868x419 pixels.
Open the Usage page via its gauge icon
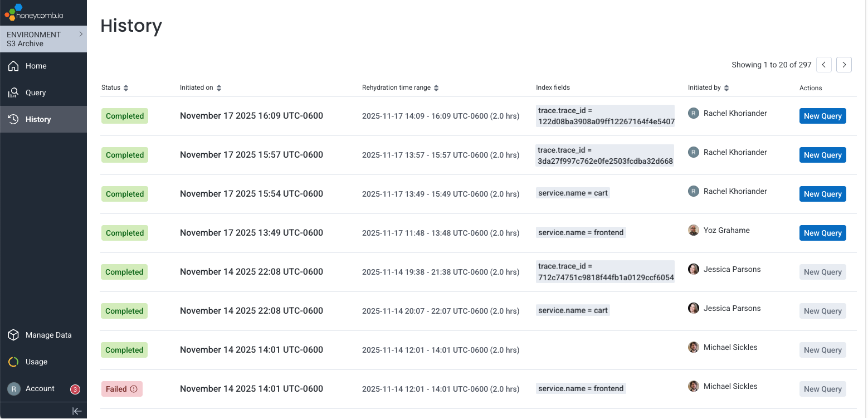13,362
